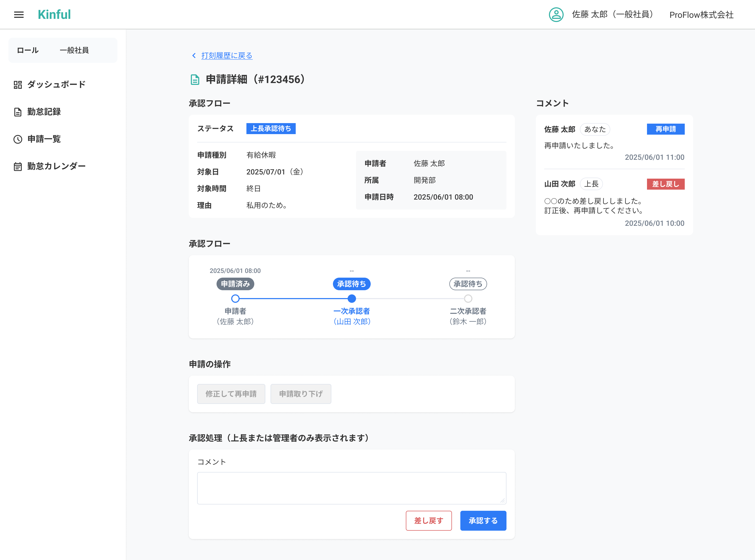Click the dashboard grid icon
Screen dimensions: 755x560
18,85
